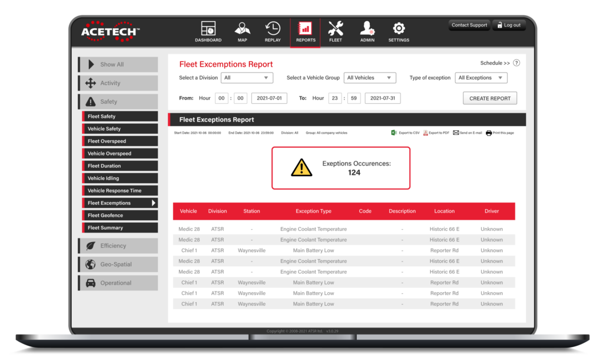Click the From date field showing 2021-07-01

pyautogui.click(x=269, y=98)
